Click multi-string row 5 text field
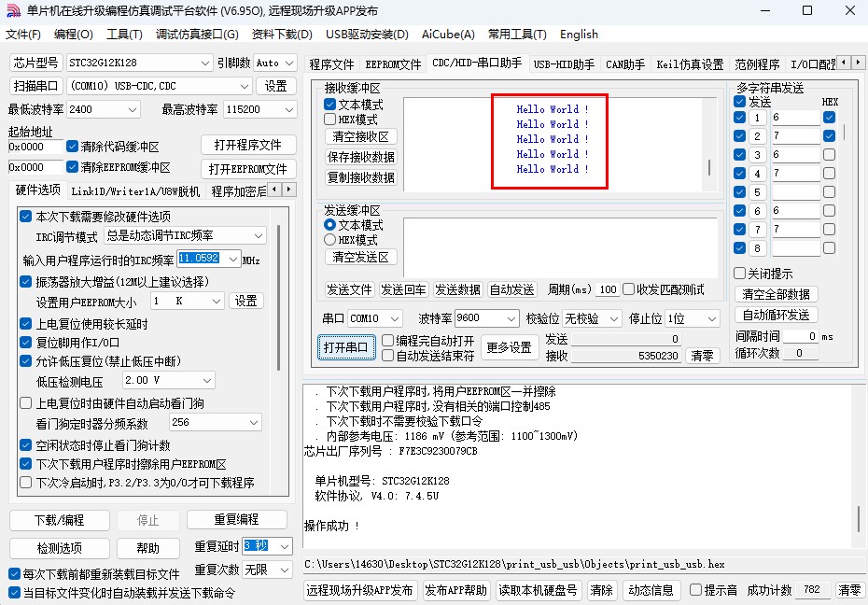 click(796, 192)
